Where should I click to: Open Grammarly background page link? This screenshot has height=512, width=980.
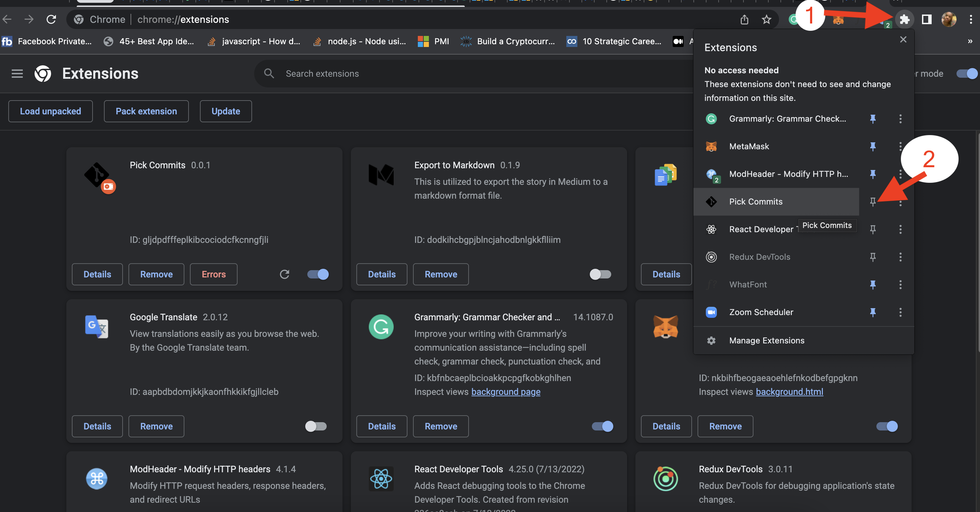point(506,392)
